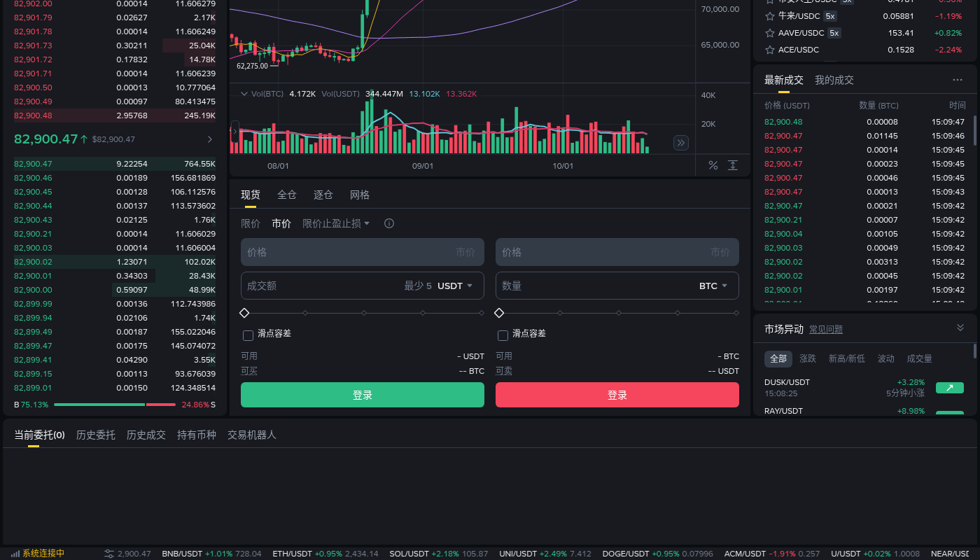Open the 历史成交 tab

146,435
